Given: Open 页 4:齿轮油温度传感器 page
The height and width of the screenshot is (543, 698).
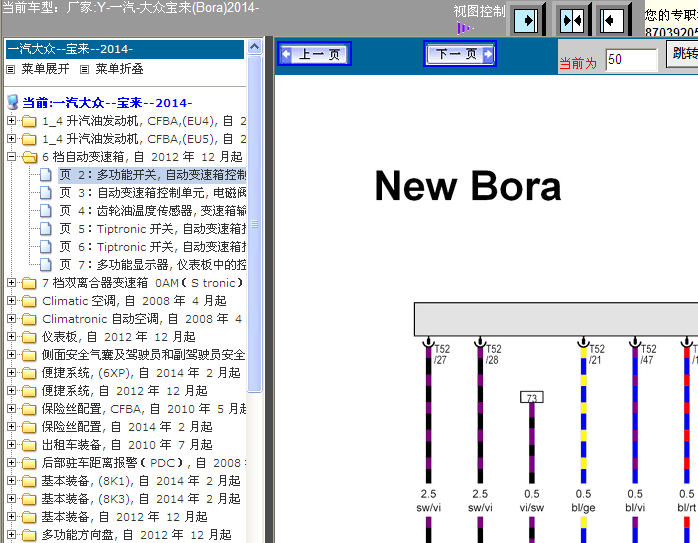Looking at the screenshot, I should point(153,211).
